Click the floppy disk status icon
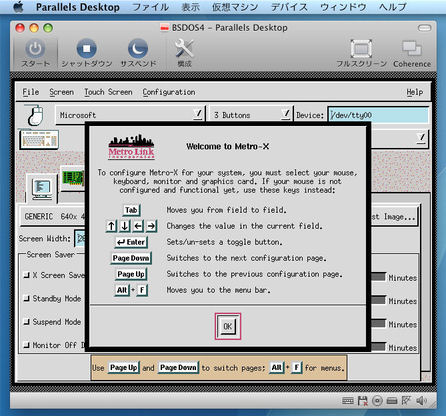The image size is (446, 416). coord(362,401)
